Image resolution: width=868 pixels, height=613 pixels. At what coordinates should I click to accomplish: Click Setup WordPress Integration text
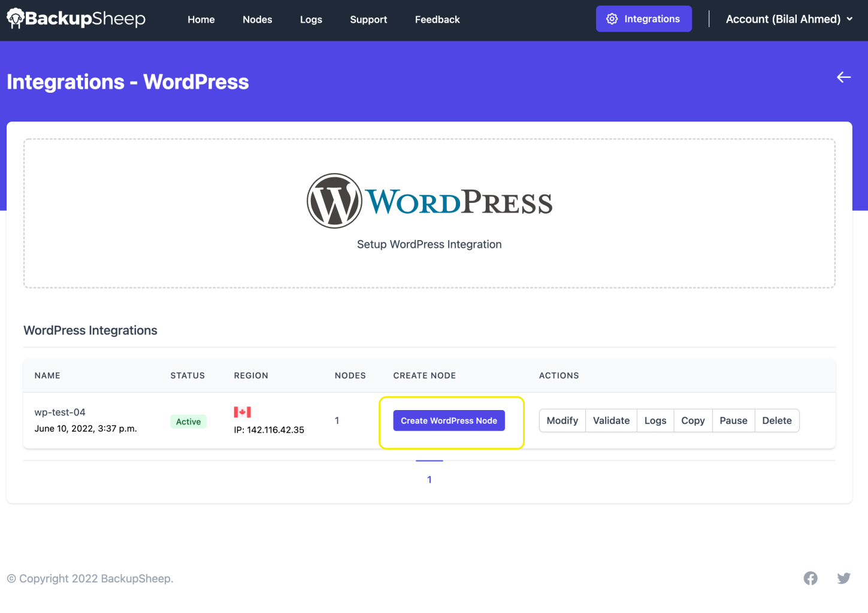429,244
